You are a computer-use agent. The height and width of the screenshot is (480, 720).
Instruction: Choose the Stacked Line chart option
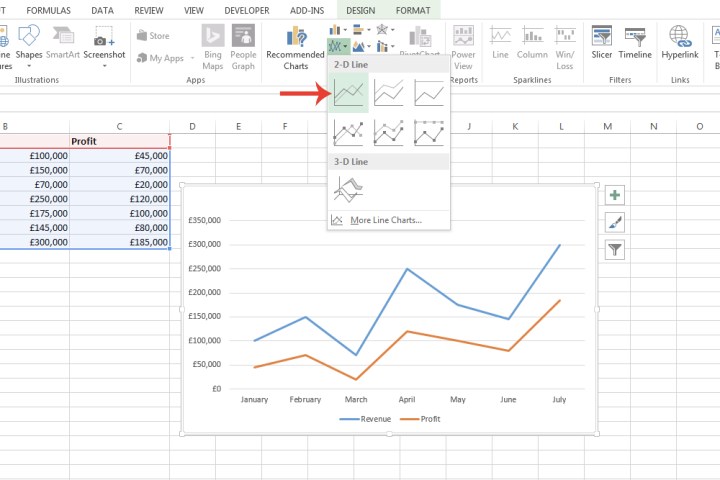click(388, 94)
